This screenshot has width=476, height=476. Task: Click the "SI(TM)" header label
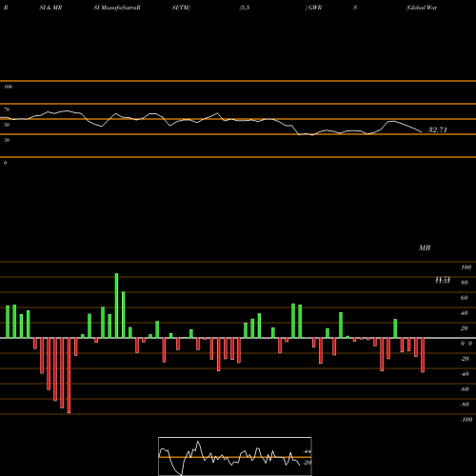click(x=181, y=8)
